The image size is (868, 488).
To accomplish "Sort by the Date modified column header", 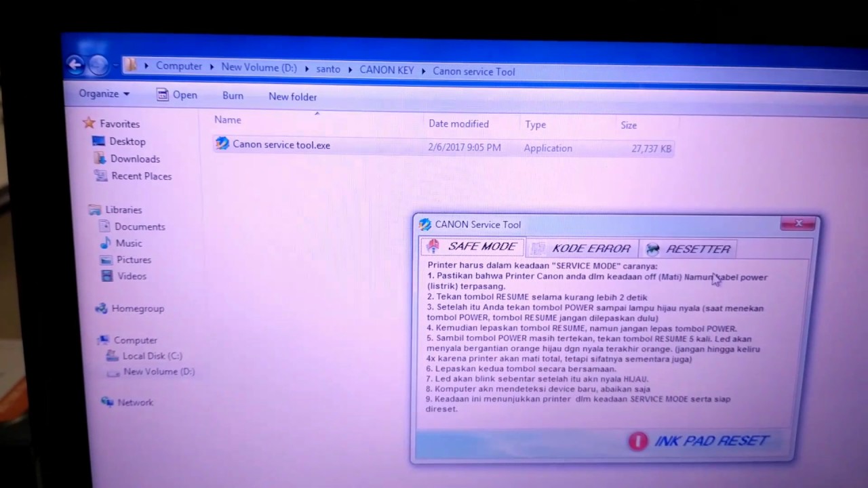I will pyautogui.click(x=458, y=123).
